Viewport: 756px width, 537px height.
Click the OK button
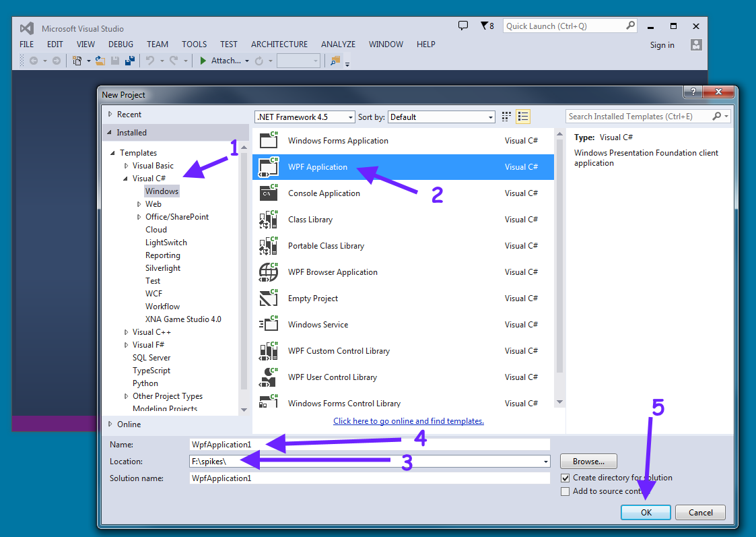[x=646, y=512]
